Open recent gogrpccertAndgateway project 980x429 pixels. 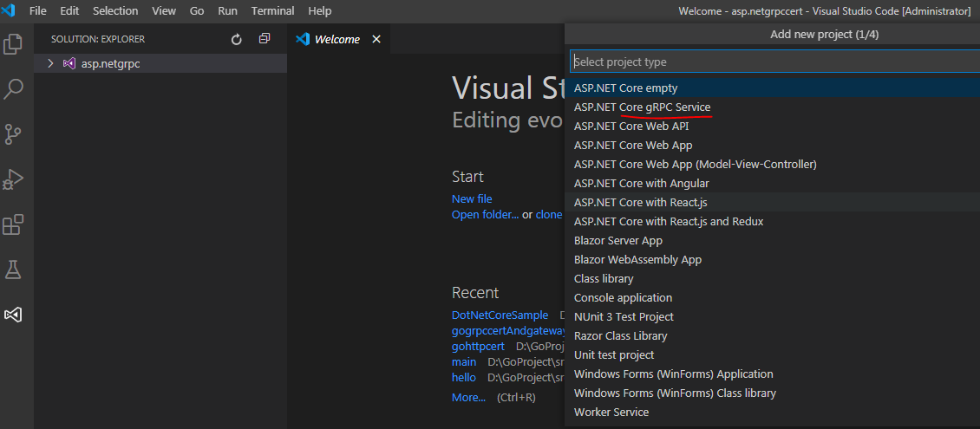coord(508,331)
